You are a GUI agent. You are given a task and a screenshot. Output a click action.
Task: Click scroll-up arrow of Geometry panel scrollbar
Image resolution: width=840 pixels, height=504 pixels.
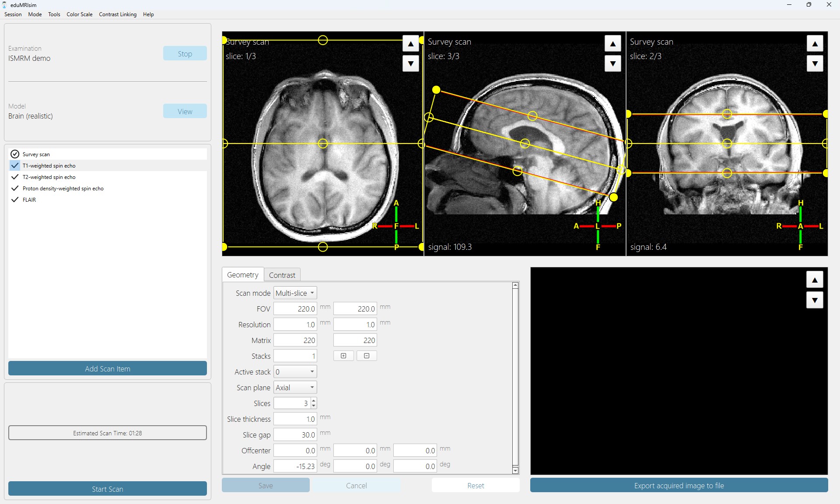[515, 285]
